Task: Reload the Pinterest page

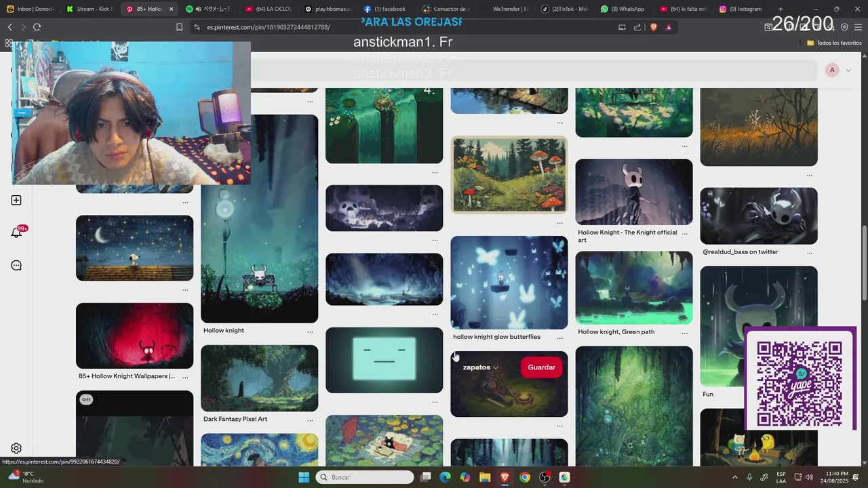Action: tap(37, 27)
